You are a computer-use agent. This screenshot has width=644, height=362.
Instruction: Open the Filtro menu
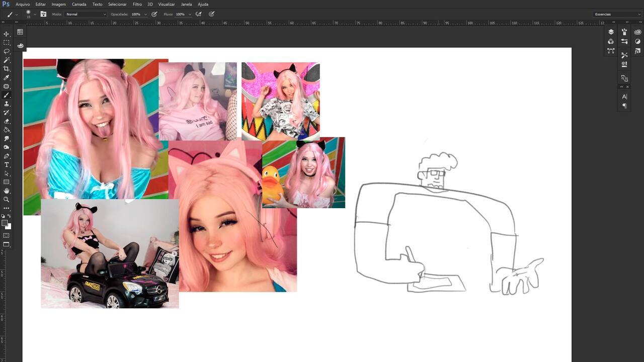coord(137,4)
